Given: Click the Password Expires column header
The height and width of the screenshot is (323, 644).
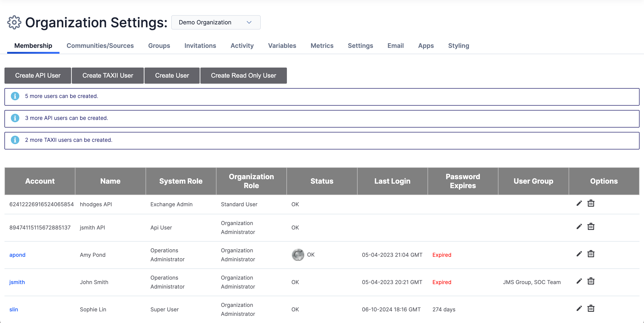Looking at the screenshot, I should 463,181.
